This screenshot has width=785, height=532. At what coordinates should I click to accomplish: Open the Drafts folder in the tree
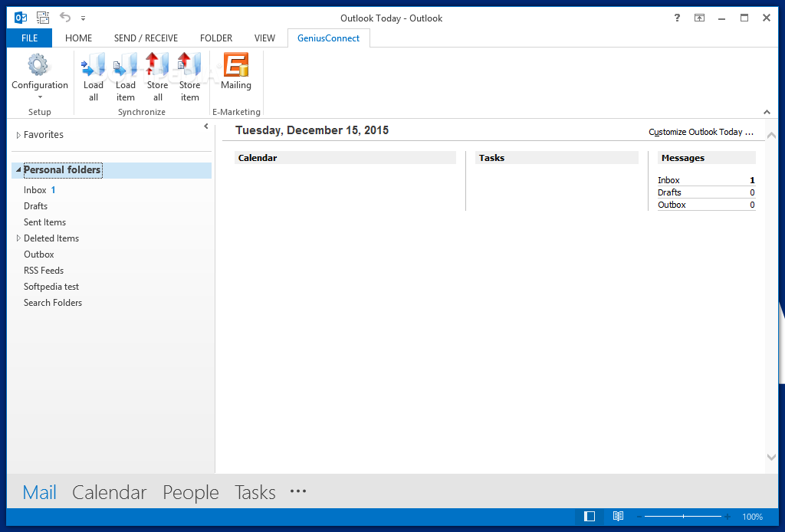point(35,206)
